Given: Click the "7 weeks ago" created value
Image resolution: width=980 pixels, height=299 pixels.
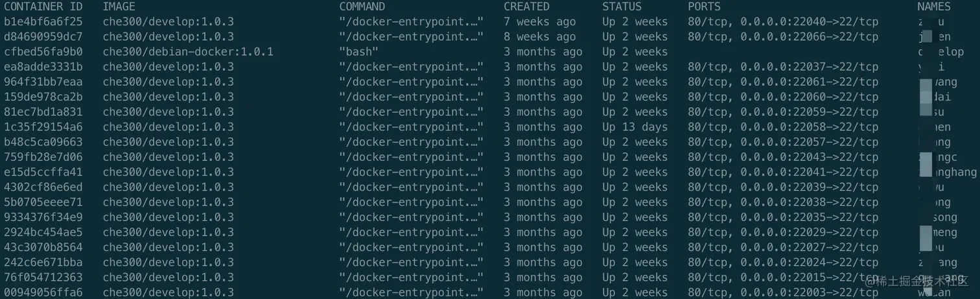Looking at the screenshot, I should 539,21.
